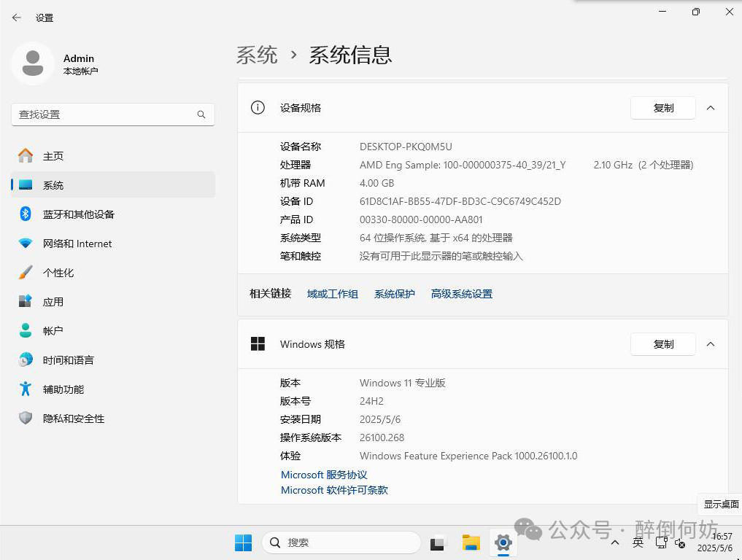This screenshot has width=742, height=560.
Task: Collapse the Windows 规格 section chevron
Action: [x=711, y=344]
